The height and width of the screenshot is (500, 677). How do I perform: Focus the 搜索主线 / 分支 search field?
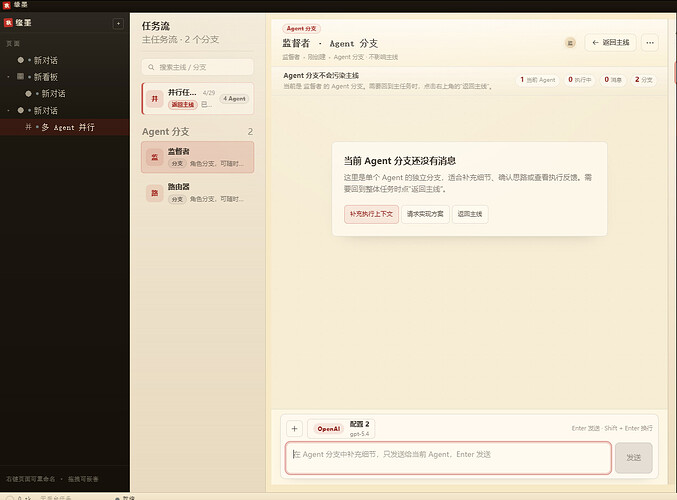(x=197, y=67)
